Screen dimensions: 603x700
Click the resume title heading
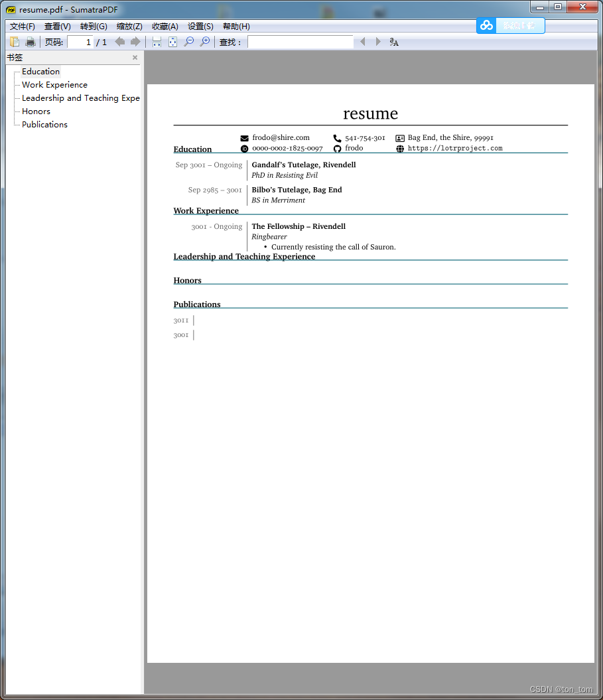click(370, 114)
